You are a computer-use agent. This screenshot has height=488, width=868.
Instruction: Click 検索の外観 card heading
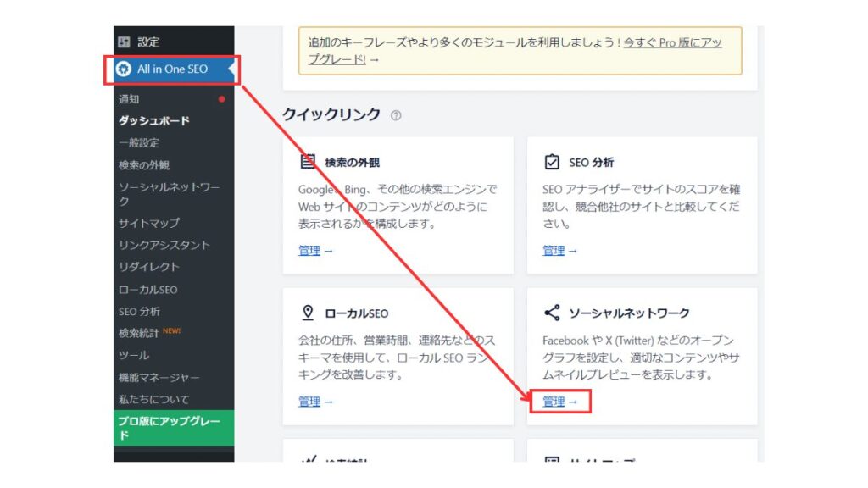[x=352, y=162]
